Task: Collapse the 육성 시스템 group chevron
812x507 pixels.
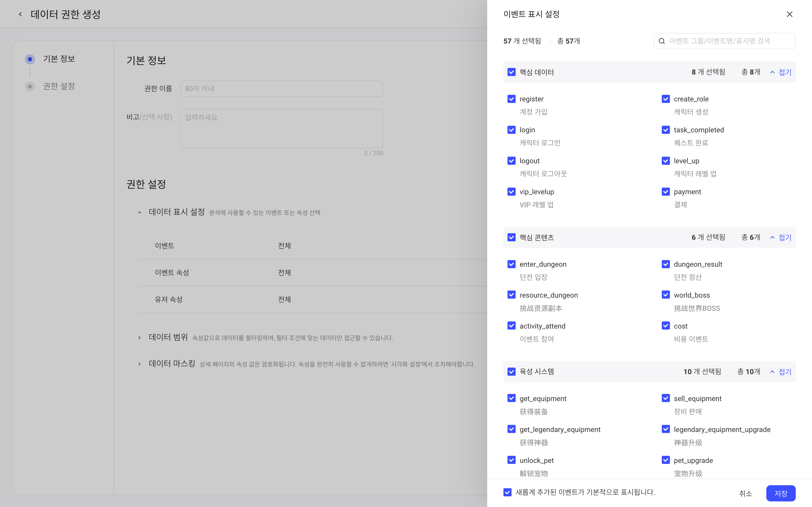Action: 772,372
